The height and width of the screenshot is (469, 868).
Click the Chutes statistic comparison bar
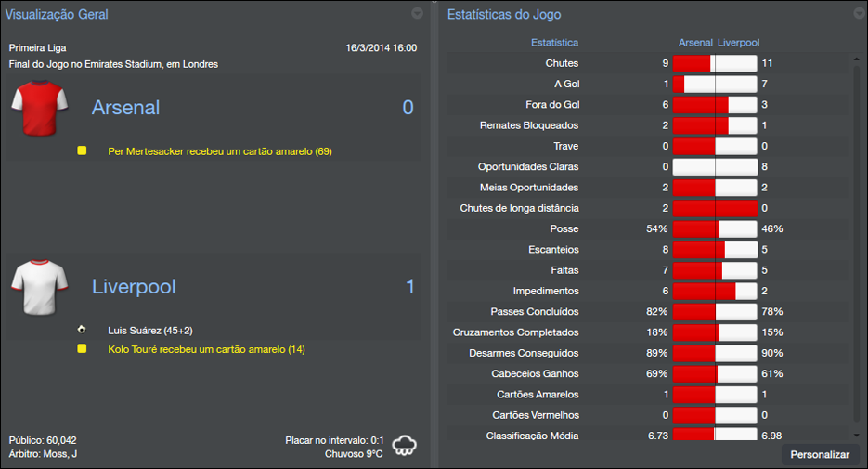coord(715,63)
